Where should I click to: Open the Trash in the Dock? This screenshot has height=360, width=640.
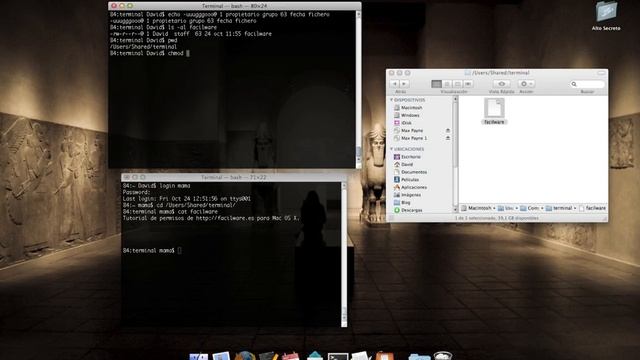pyautogui.click(x=442, y=356)
